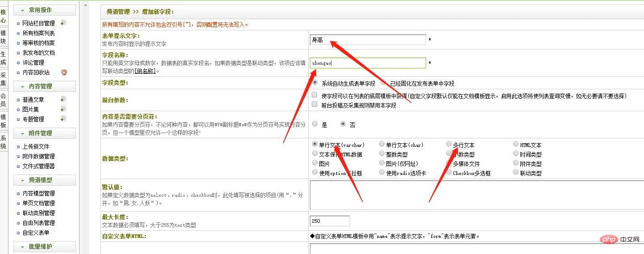Switch to the 核心 vertical tab
Viewport: 644px width, 254px height.
[x=3, y=16]
